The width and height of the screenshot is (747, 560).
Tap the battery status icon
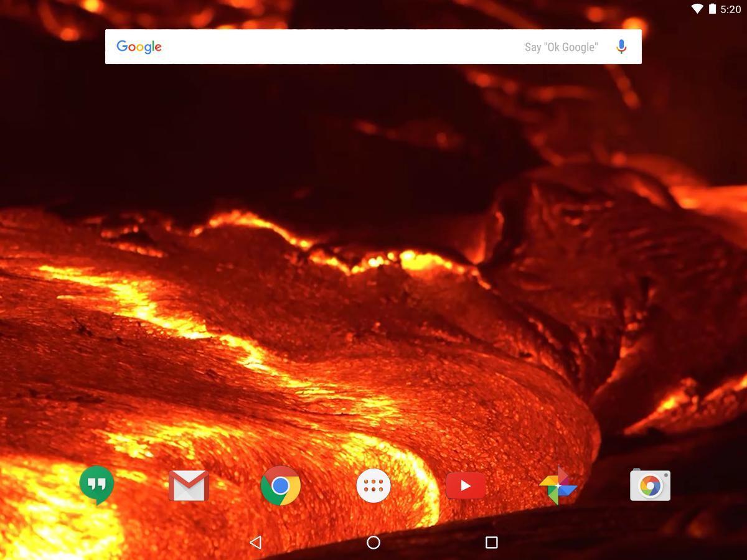point(712,9)
